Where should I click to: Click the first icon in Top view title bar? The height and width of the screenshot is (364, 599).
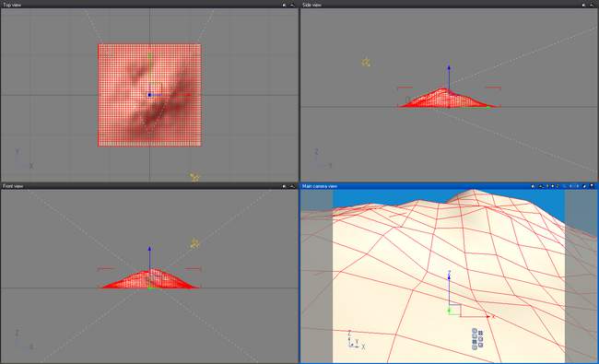click(284, 5)
